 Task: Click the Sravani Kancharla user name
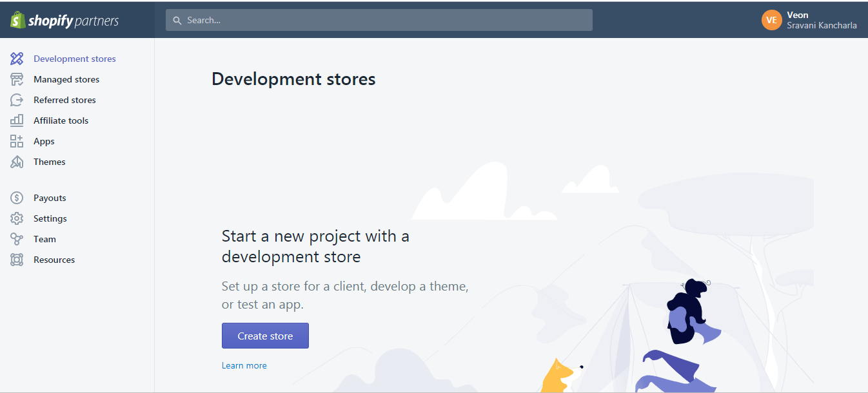(x=822, y=26)
